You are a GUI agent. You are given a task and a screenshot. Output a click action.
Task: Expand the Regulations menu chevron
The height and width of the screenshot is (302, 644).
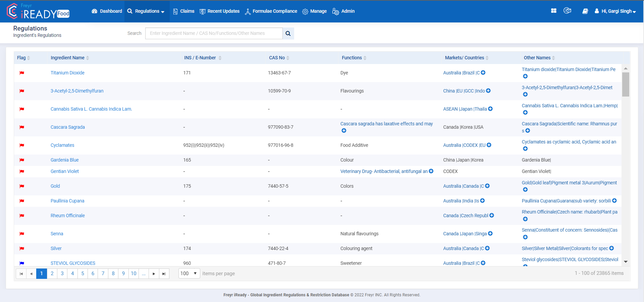[x=163, y=11]
